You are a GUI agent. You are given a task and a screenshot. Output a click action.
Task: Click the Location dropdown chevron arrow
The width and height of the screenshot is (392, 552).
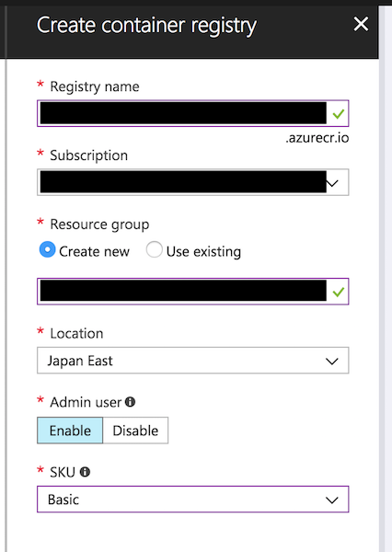(332, 362)
